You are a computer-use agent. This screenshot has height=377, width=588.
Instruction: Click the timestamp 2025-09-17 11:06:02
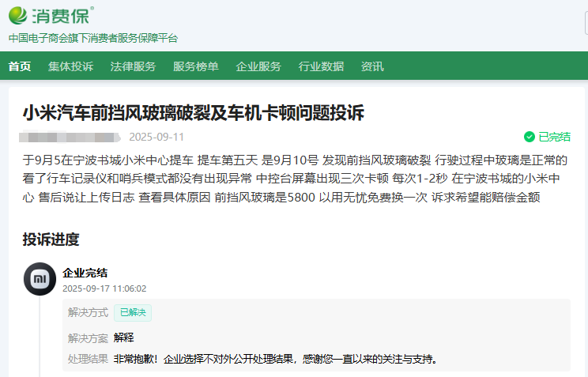(104, 288)
